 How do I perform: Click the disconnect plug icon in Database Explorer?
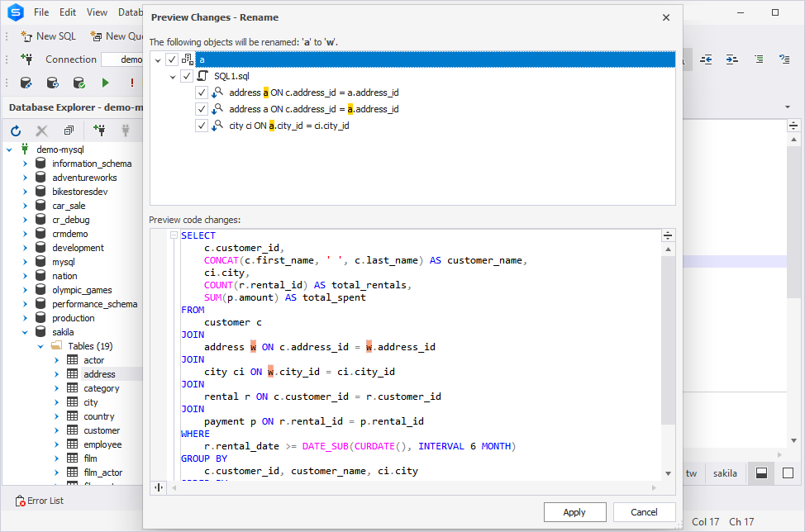click(x=126, y=131)
